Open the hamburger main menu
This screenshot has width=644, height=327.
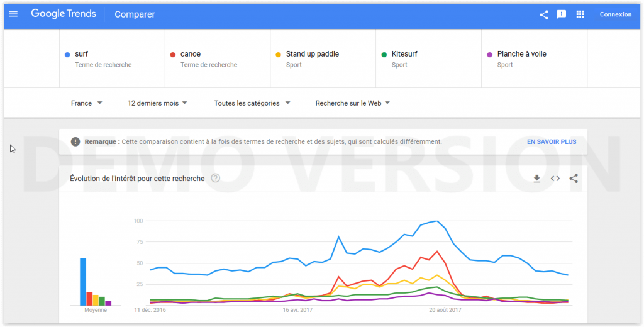(13, 14)
